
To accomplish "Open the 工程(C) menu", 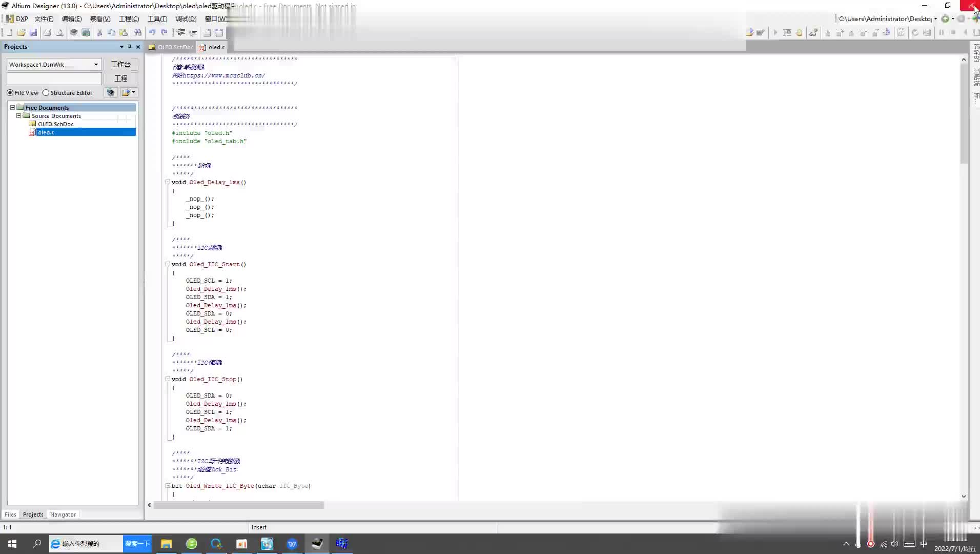I will 129,19.
